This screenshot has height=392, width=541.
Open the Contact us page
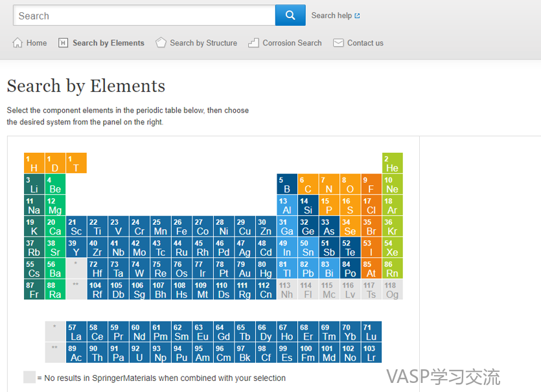(365, 43)
